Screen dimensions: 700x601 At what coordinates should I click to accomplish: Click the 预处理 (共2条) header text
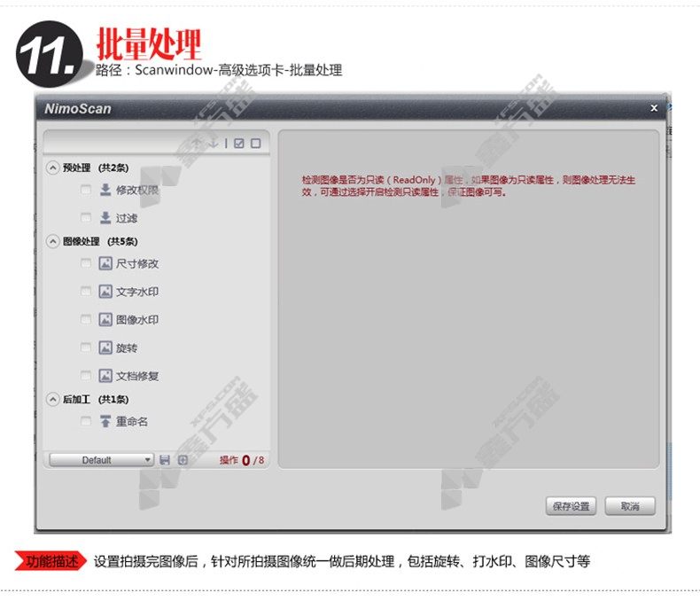(96, 168)
